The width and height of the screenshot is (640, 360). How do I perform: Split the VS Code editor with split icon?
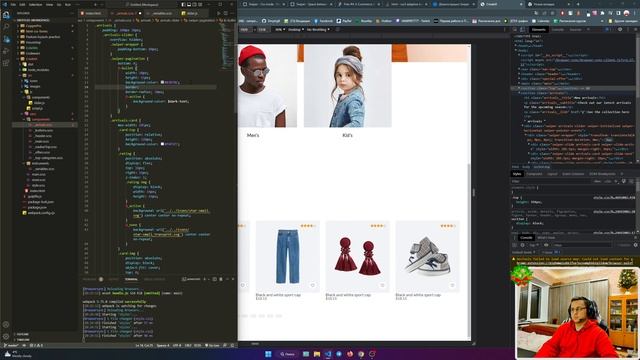pyautogui.click(x=225, y=13)
